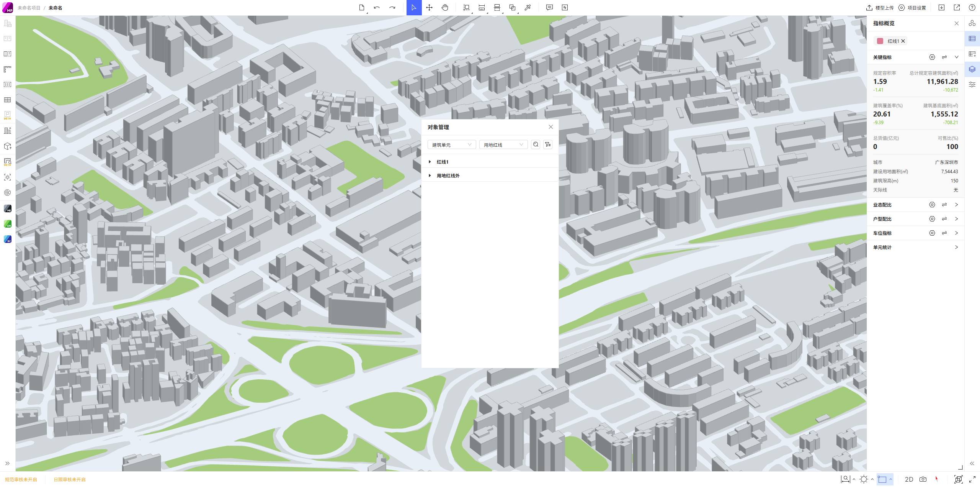The image size is (980, 487).
Task: Toggle the 关键指标 target icon
Action: (x=932, y=57)
